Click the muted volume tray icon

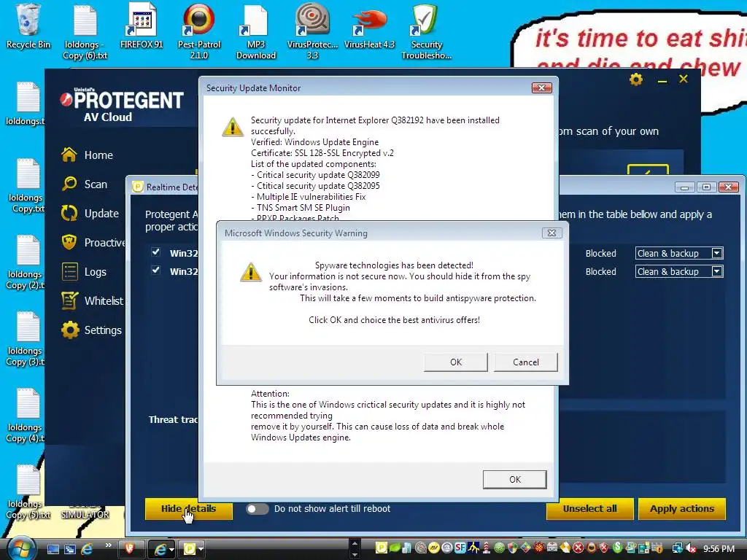pos(691,548)
